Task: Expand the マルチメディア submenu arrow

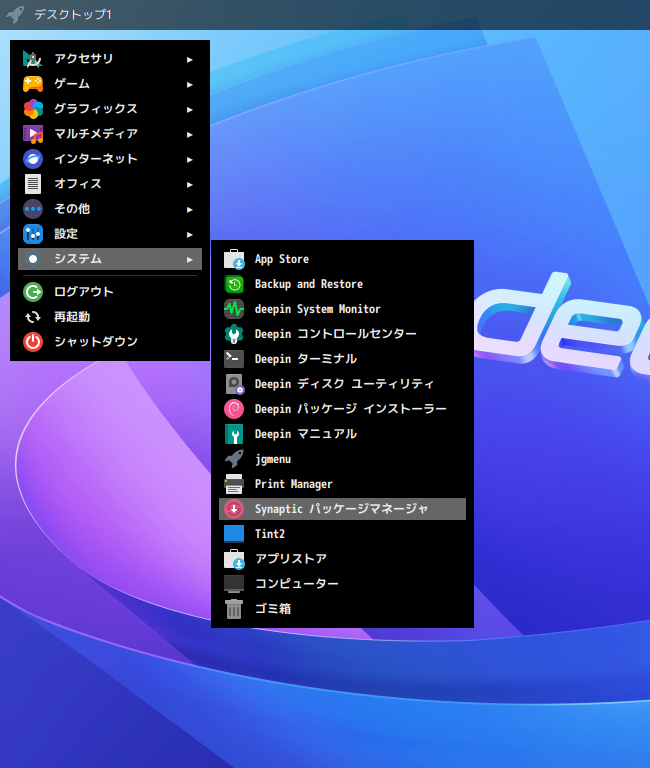Action: tap(190, 134)
